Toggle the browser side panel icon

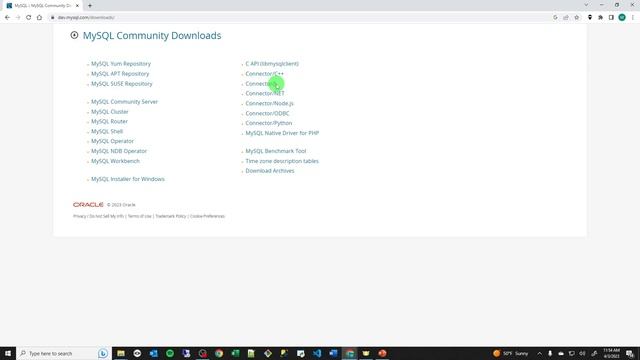point(611,18)
